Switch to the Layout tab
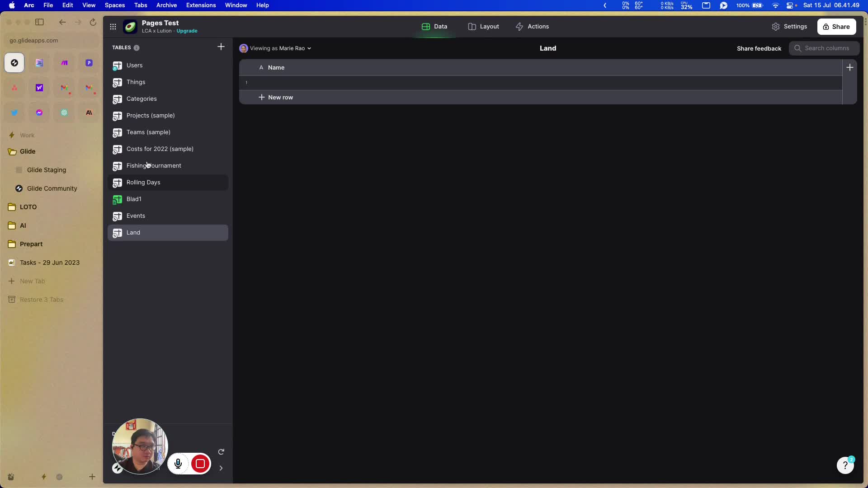The width and height of the screenshot is (868, 488). tap(483, 27)
